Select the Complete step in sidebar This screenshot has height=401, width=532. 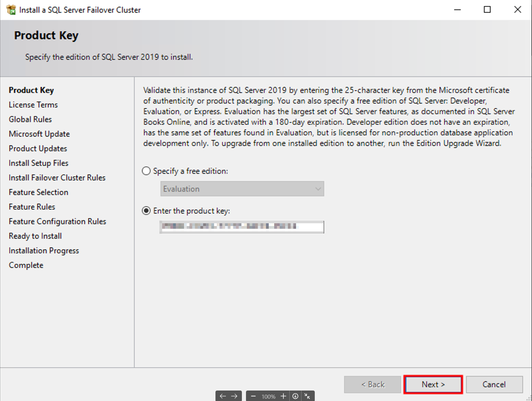click(26, 265)
